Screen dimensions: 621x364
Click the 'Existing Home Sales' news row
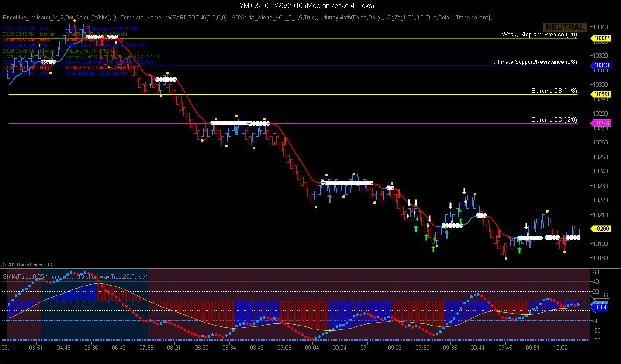pos(71,68)
